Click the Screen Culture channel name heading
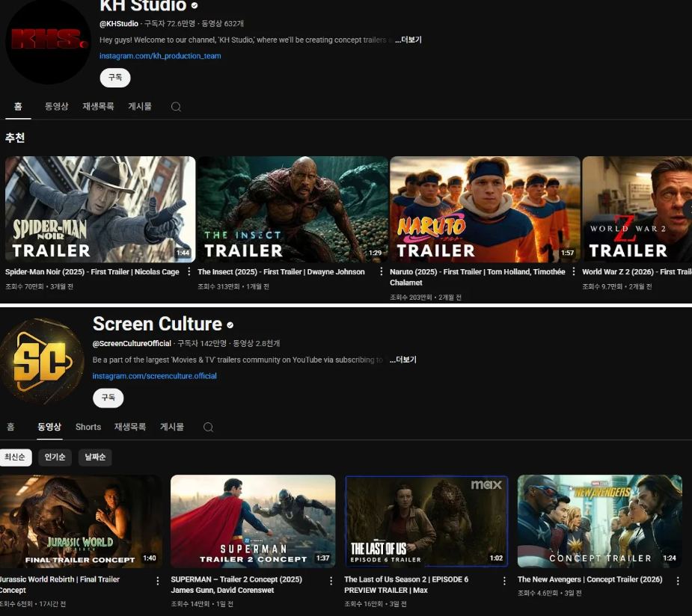692x616 pixels. click(157, 324)
